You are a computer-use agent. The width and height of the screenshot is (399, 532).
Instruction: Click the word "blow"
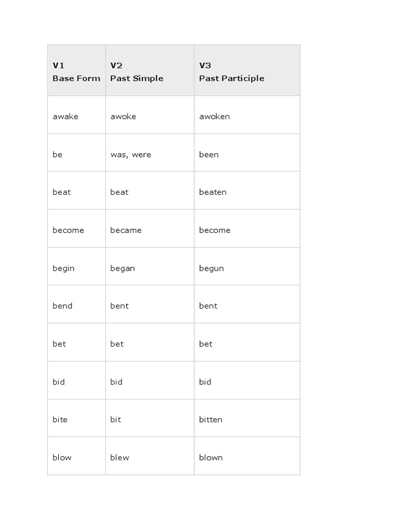[62, 458]
